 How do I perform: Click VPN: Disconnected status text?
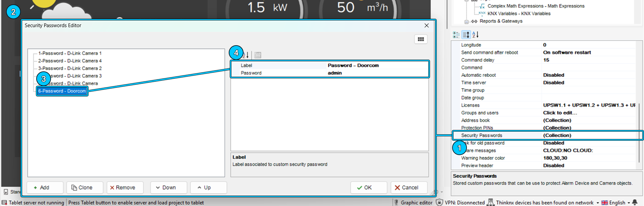click(465, 203)
